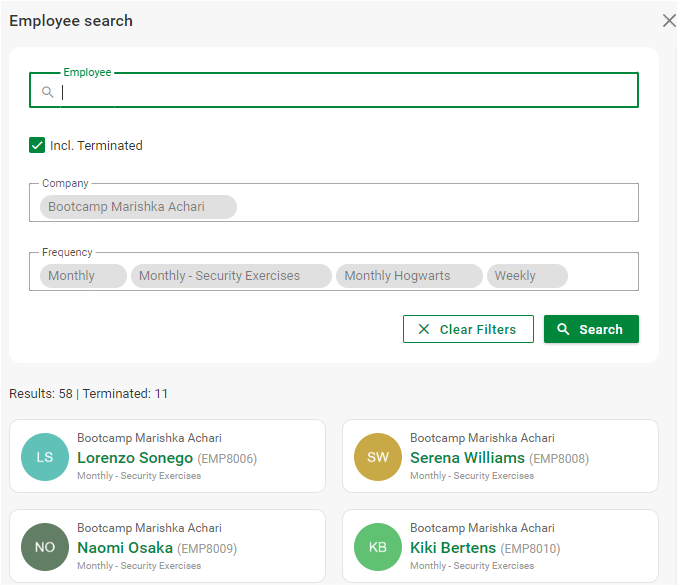
Task: Click the SW avatar for Serena Williams
Action: coord(378,457)
